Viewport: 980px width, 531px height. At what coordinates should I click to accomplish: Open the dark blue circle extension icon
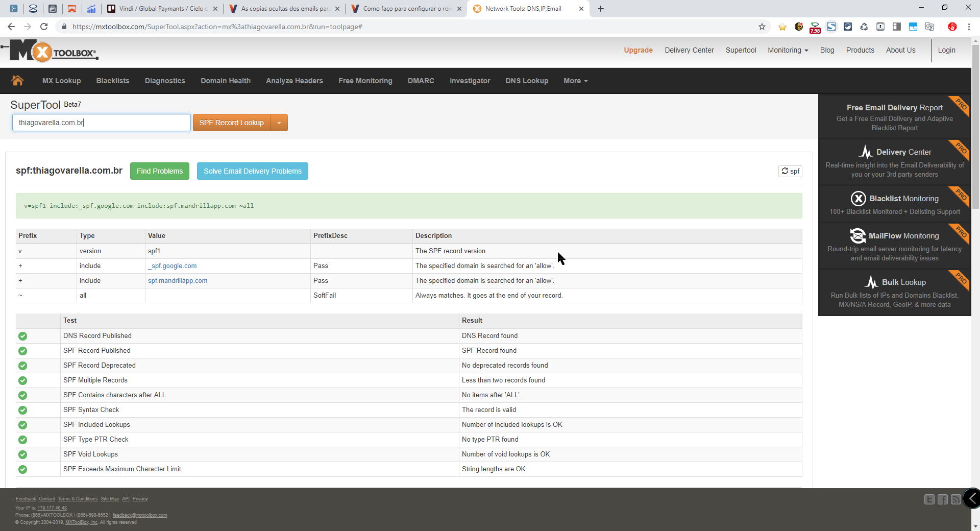pos(848,27)
